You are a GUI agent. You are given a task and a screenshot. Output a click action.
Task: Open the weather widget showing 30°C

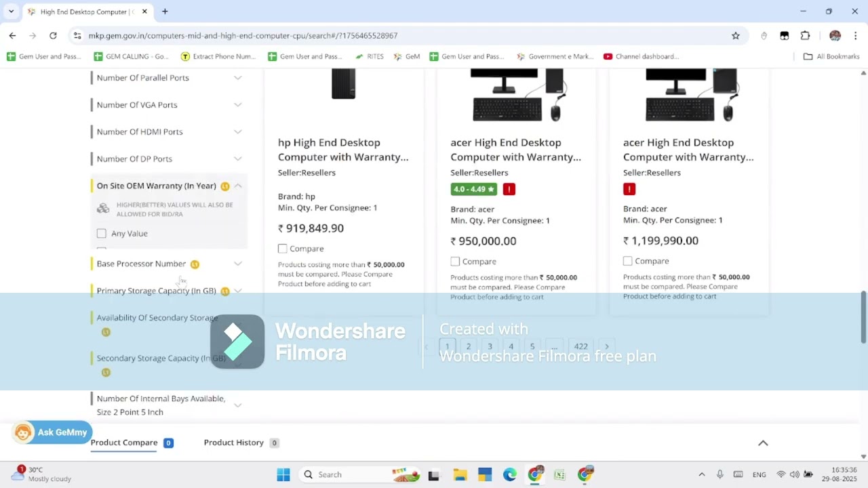41,474
